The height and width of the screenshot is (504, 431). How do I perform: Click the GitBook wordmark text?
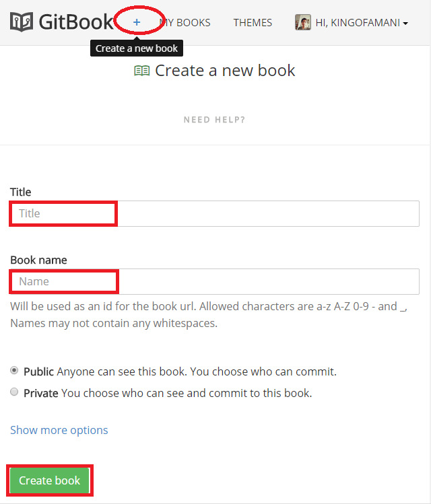[75, 22]
